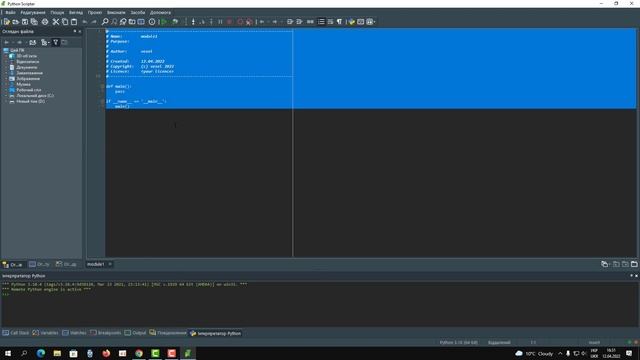The height and width of the screenshot is (360, 640).
Task: Open the Виконати menu
Action: (116, 13)
